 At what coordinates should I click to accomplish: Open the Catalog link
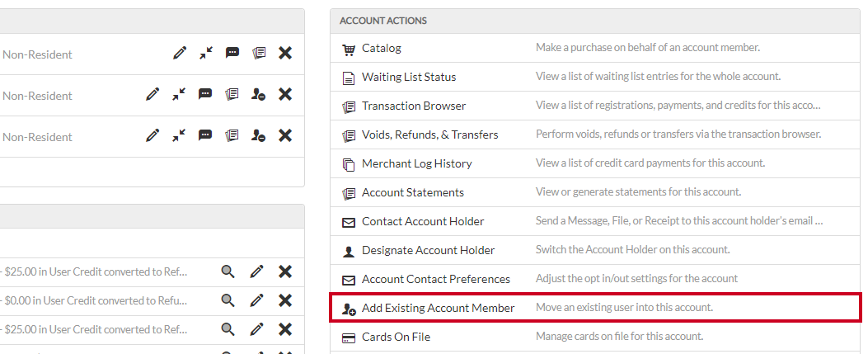click(382, 48)
